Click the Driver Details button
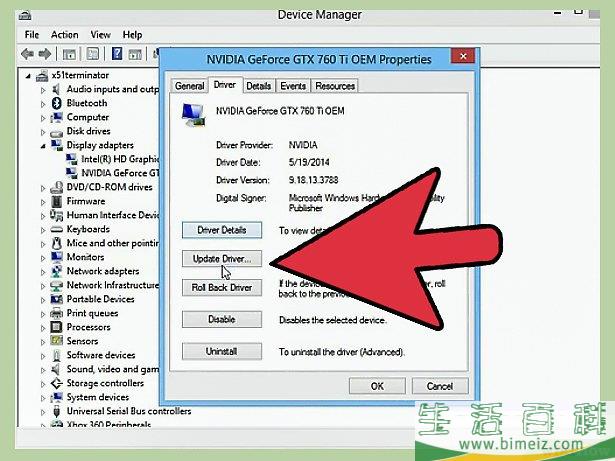The height and width of the screenshot is (461, 615). click(222, 230)
